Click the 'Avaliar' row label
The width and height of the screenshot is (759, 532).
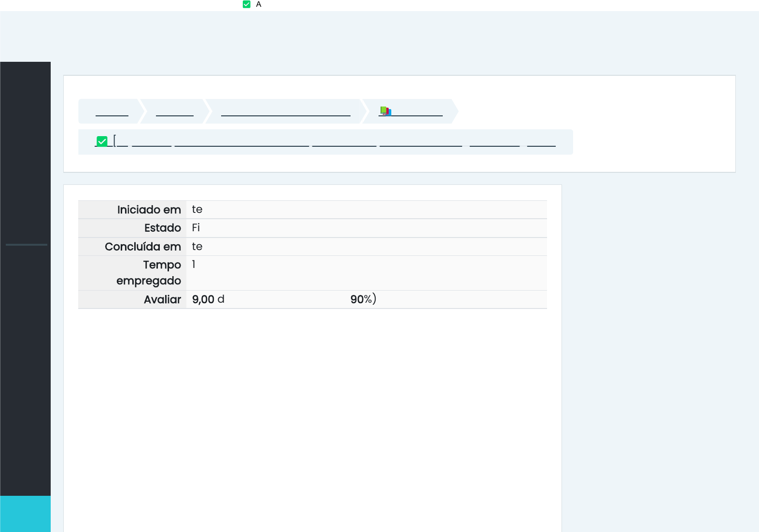click(162, 300)
